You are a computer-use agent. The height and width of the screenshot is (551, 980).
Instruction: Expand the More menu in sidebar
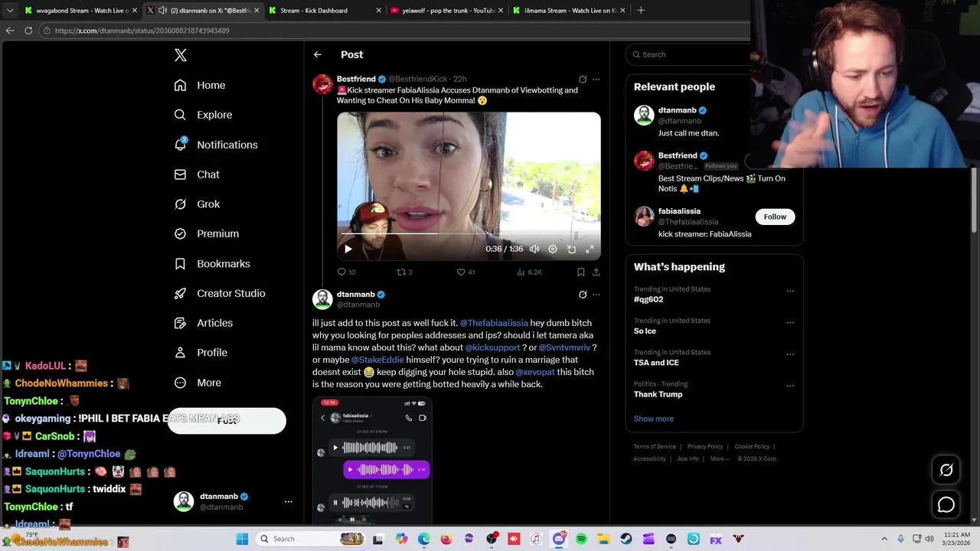198,383
